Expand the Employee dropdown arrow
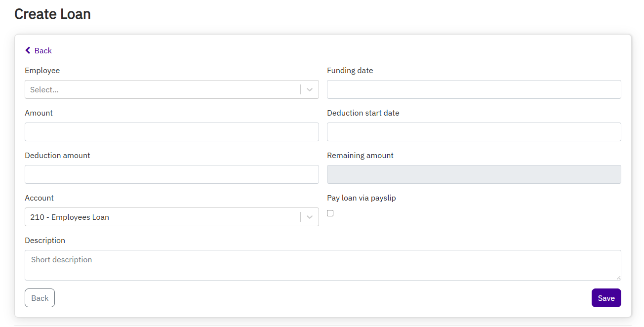The height and width of the screenshot is (327, 644). pyautogui.click(x=310, y=89)
